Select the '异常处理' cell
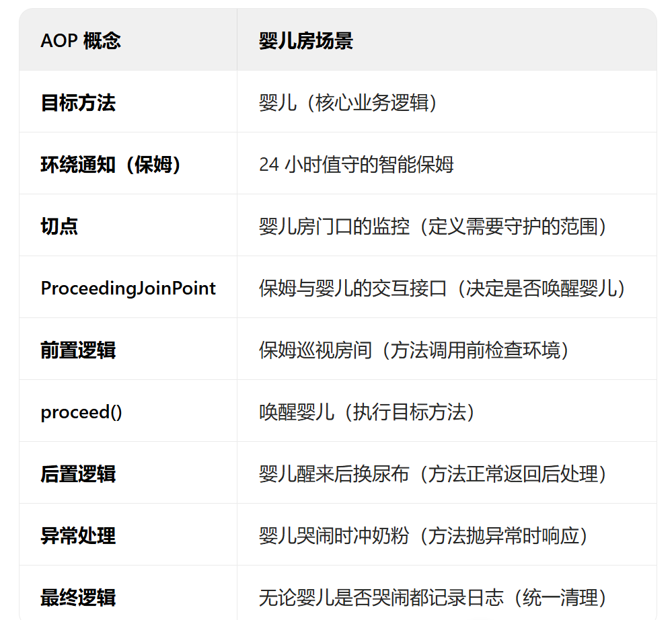Screen dimensions: 672x620 (x=128, y=535)
